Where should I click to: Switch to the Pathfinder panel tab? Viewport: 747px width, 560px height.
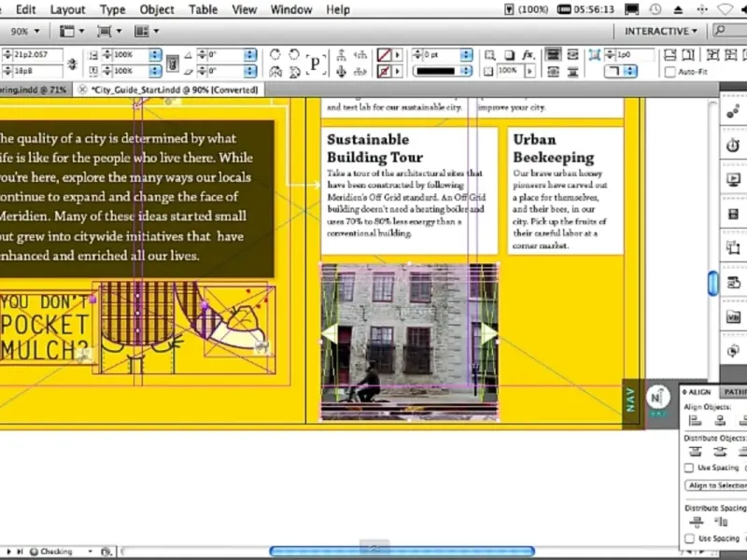(735, 392)
